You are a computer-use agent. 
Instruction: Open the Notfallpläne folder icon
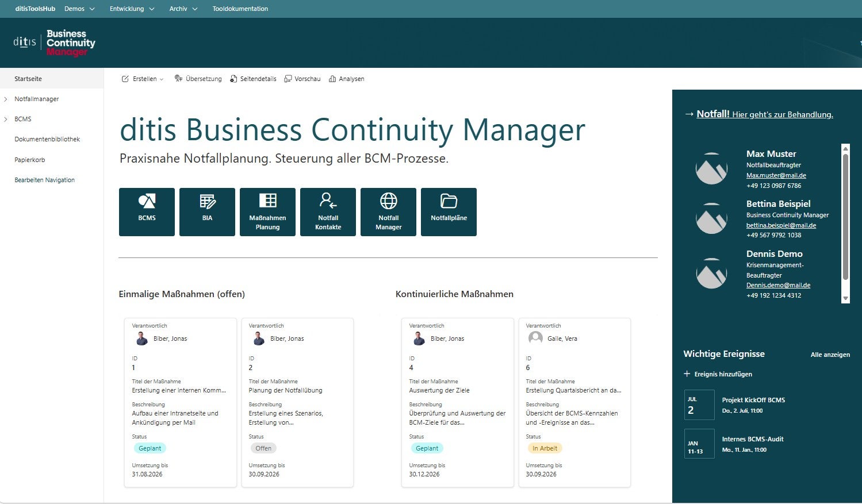click(x=449, y=201)
